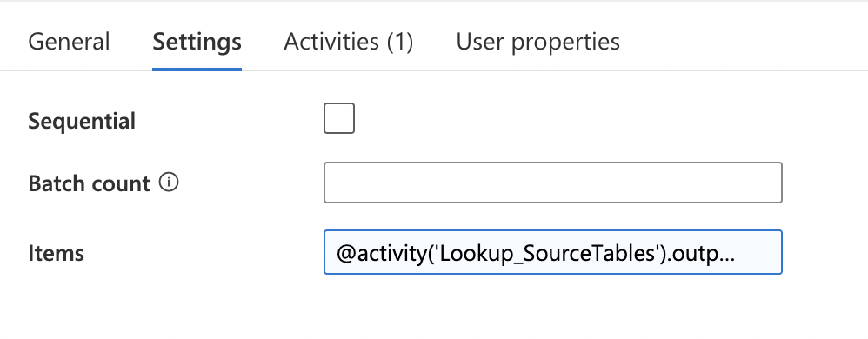868x339 pixels.
Task: Click the word 'properties' in tab bar
Action: pyautogui.click(x=565, y=43)
